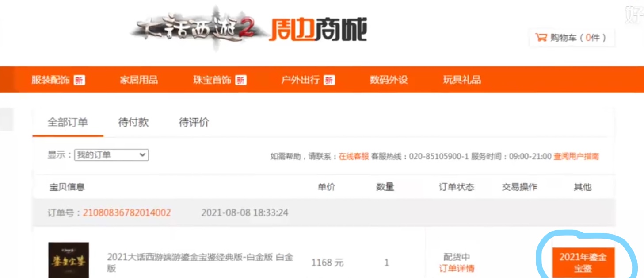This screenshot has height=278, width=644.
Task: Open 订单详情 link
Action: click(x=457, y=268)
